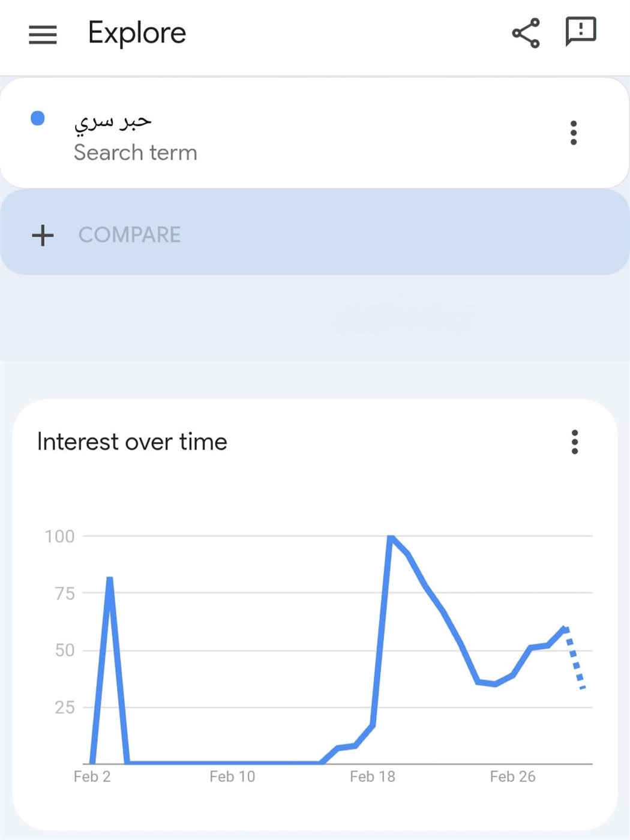Open the hamburger navigation menu
Image resolution: width=630 pixels, height=840 pixels.
43,34
